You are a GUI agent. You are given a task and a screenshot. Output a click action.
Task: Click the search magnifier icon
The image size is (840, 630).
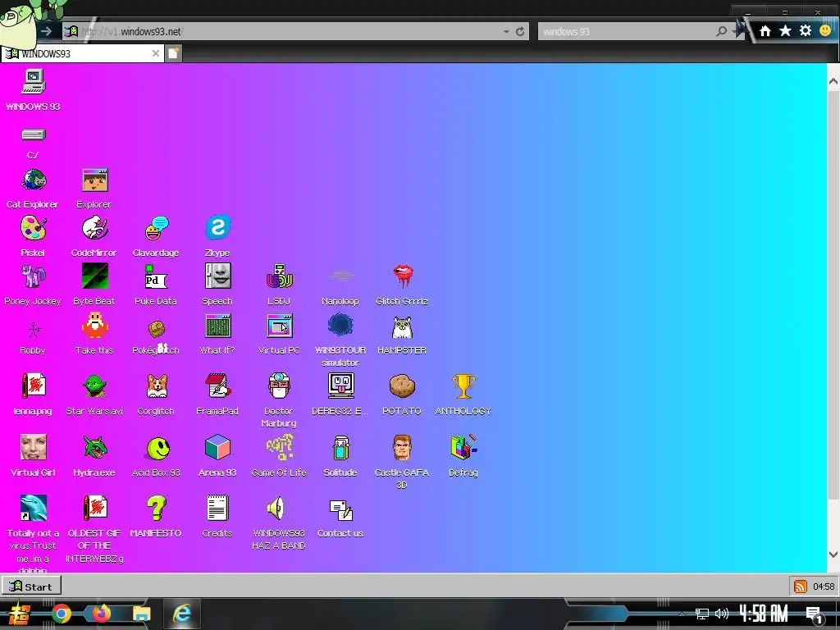[x=722, y=31]
